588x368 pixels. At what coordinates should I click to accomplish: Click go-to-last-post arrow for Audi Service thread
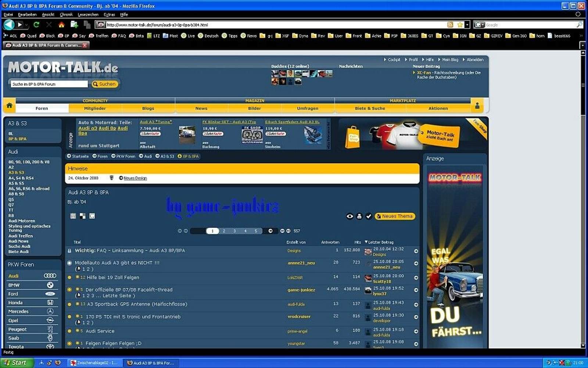coord(416,331)
